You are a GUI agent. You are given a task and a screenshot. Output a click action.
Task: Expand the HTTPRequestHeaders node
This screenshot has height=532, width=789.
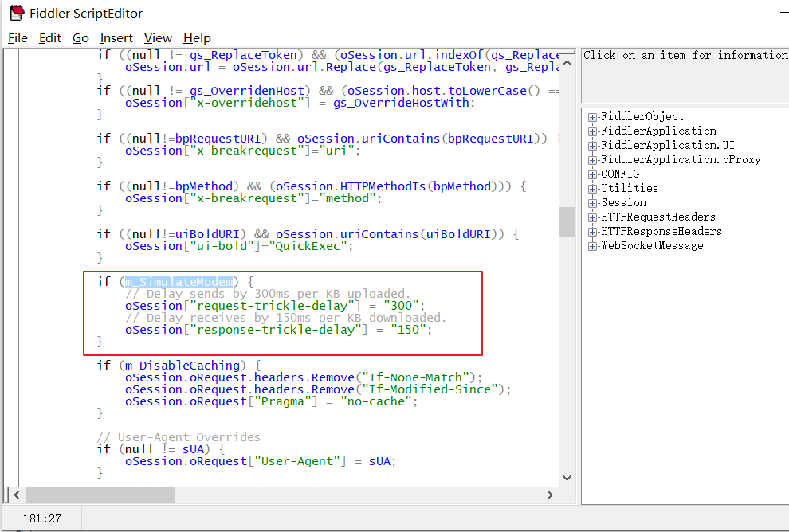[x=592, y=217]
